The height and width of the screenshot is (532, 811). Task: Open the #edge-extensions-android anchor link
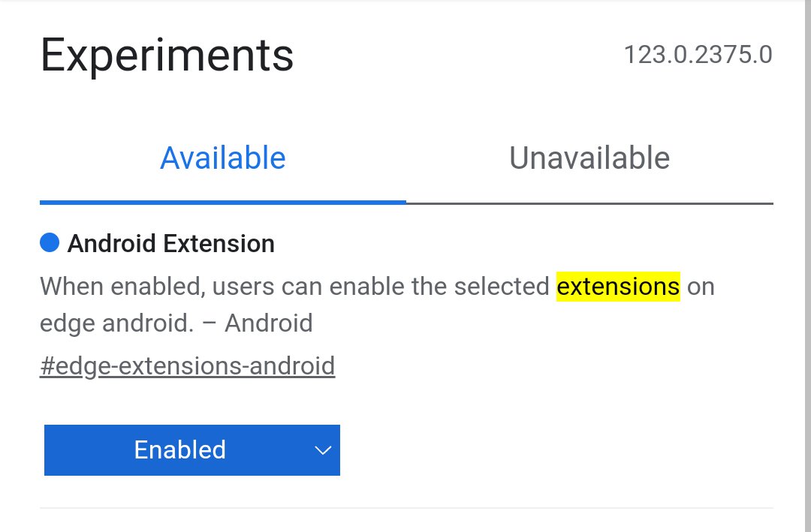[187, 366]
